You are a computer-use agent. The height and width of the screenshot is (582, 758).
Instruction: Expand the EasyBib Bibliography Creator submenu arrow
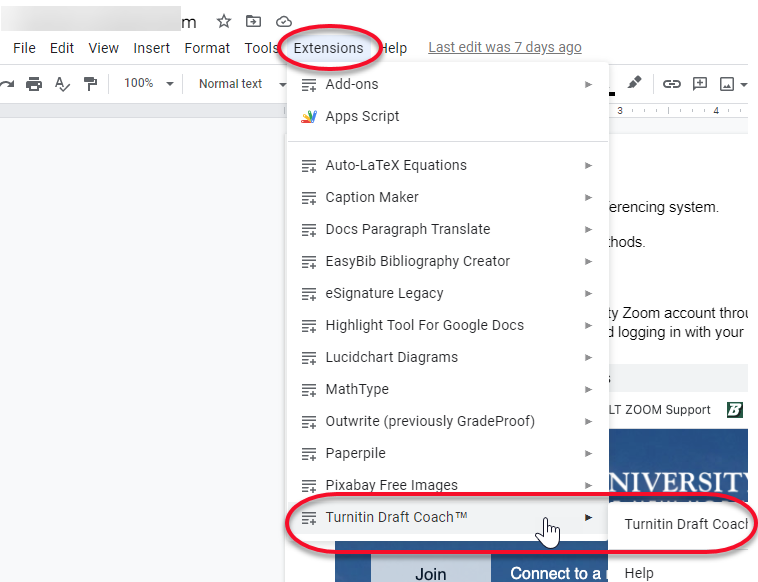pos(588,262)
